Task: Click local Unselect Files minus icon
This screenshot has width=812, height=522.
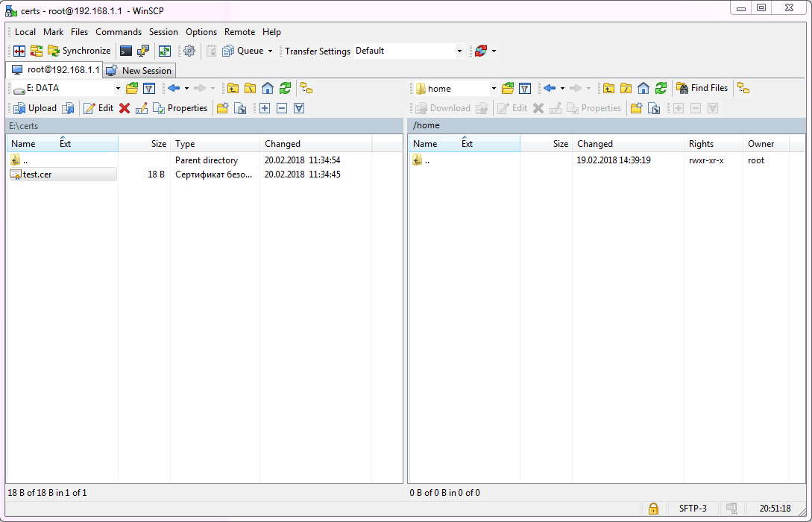Action: click(x=282, y=108)
